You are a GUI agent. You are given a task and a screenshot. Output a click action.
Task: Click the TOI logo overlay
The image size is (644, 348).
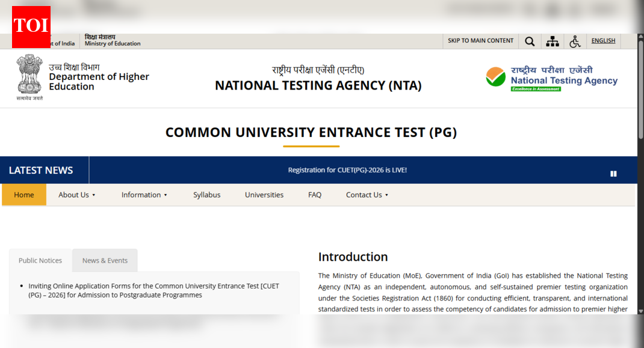pyautogui.click(x=31, y=26)
